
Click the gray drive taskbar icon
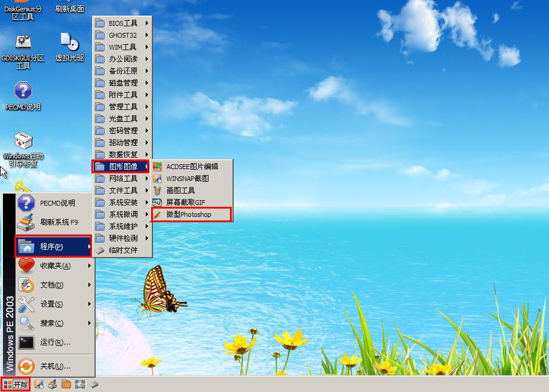click(94, 385)
